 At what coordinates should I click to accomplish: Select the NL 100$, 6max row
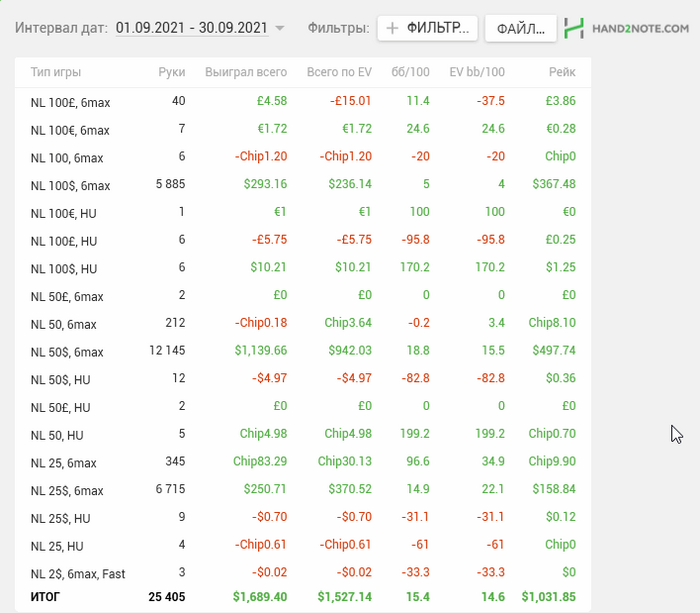click(x=303, y=184)
